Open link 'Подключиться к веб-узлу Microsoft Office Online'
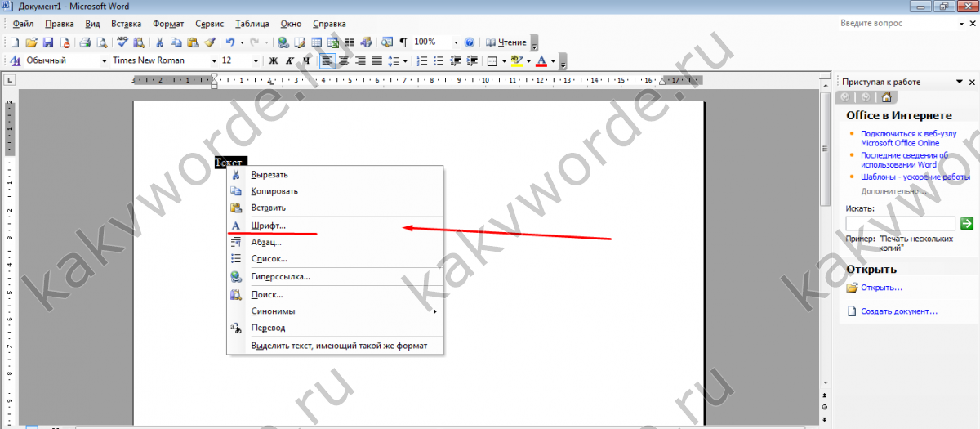The image size is (980, 429). tap(908, 138)
